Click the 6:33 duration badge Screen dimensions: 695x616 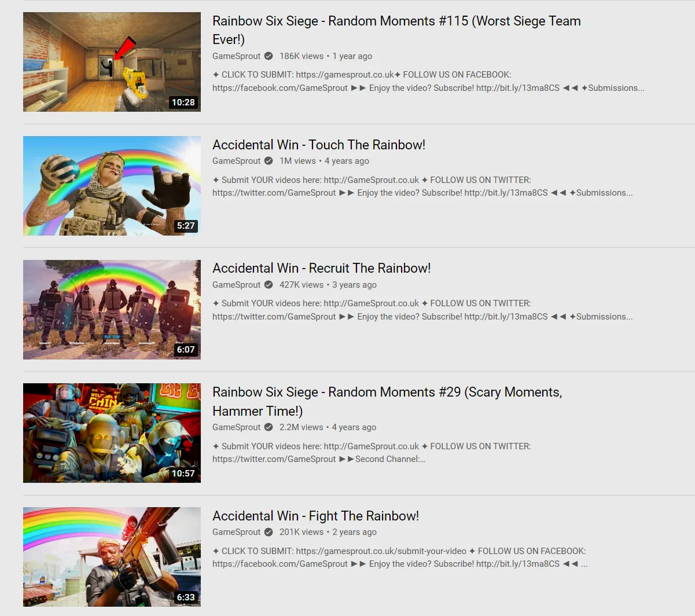pyautogui.click(x=186, y=597)
